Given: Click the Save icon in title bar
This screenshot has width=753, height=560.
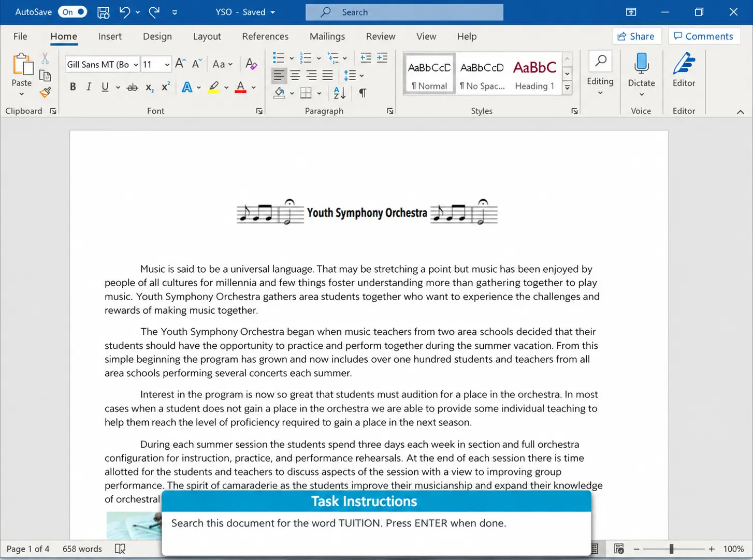Looking at the screenshot, I should tap(104, 12).
